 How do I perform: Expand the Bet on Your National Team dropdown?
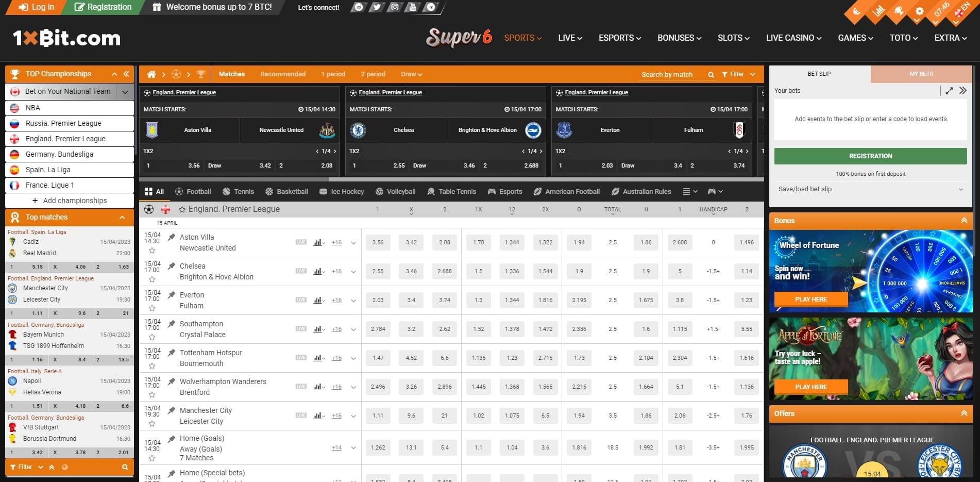[x=125, y=92]
